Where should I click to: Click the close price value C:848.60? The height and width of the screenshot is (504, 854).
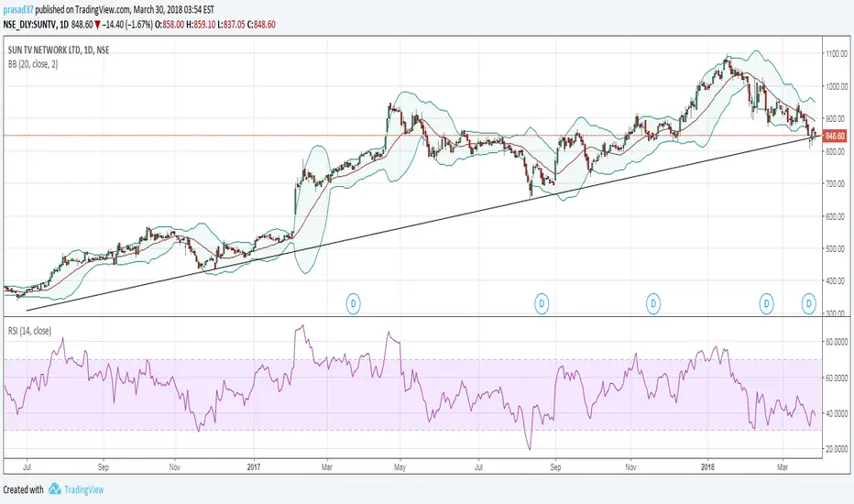tap(261, 25)
